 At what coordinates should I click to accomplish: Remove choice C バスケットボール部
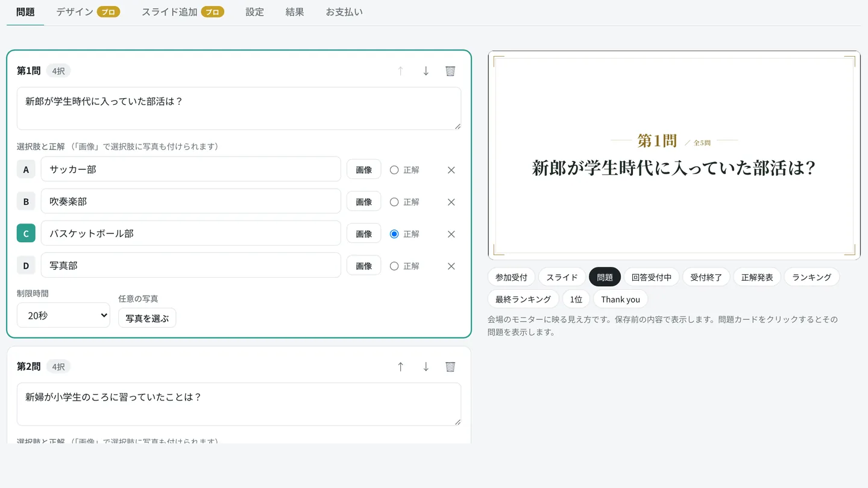pyautogui.click(x=451, y=234)
